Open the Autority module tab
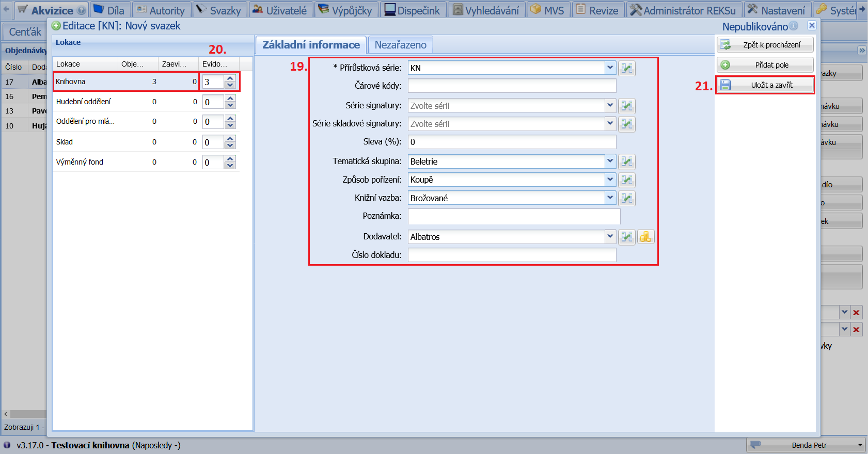Screen dimensions: 868x454 click(x=161, y=10)
